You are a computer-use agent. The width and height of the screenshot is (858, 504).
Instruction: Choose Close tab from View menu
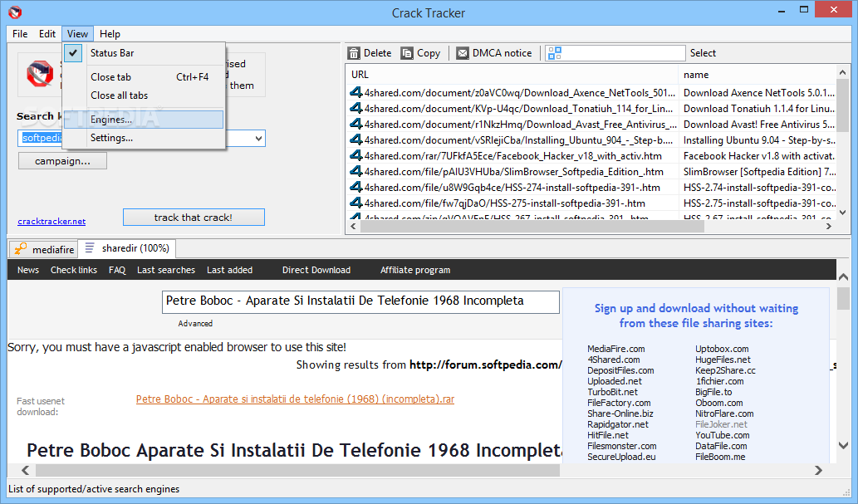[144, 77]
